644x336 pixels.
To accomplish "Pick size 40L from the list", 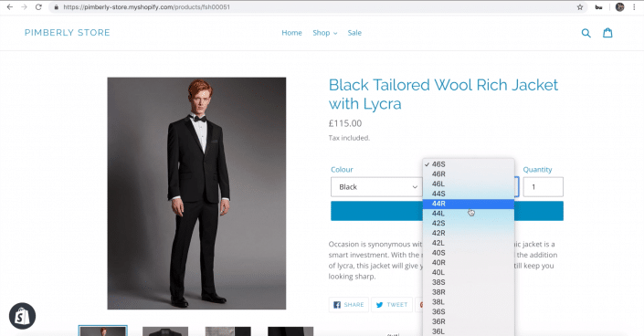I will 469,272.
